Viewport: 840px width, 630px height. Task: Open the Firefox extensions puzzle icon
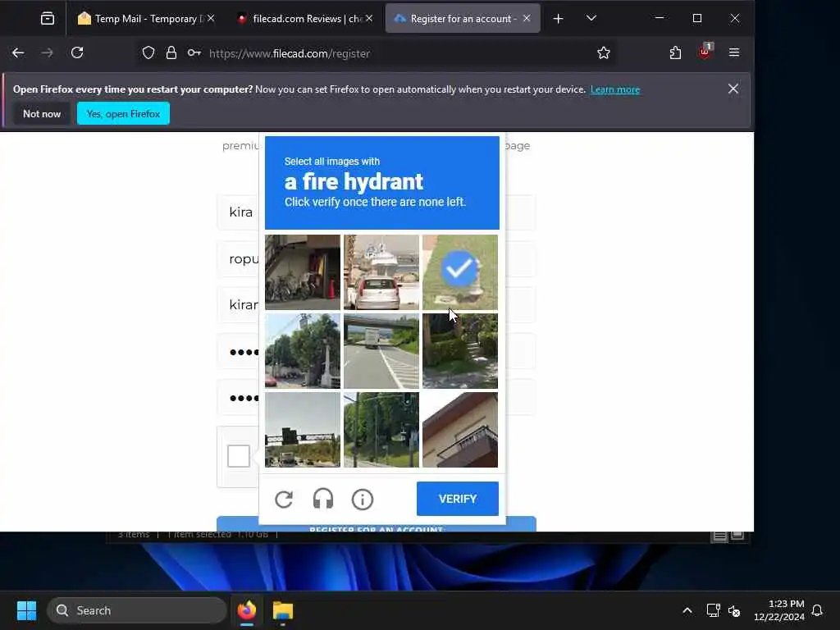point(676,53)
